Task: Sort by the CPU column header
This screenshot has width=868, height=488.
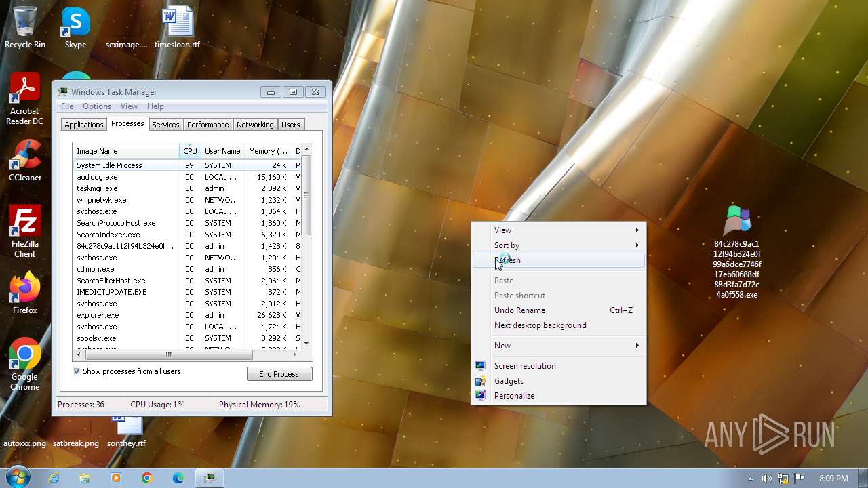Action: click(191, 151)
